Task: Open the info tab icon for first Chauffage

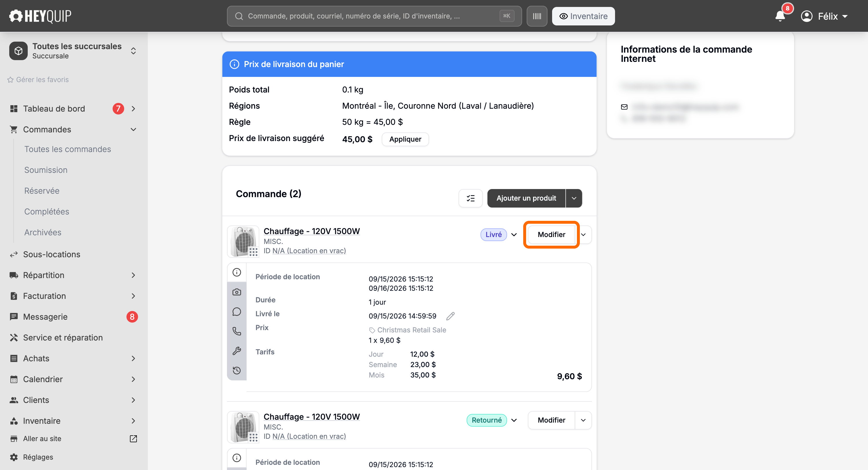Action: pos(237,272)
